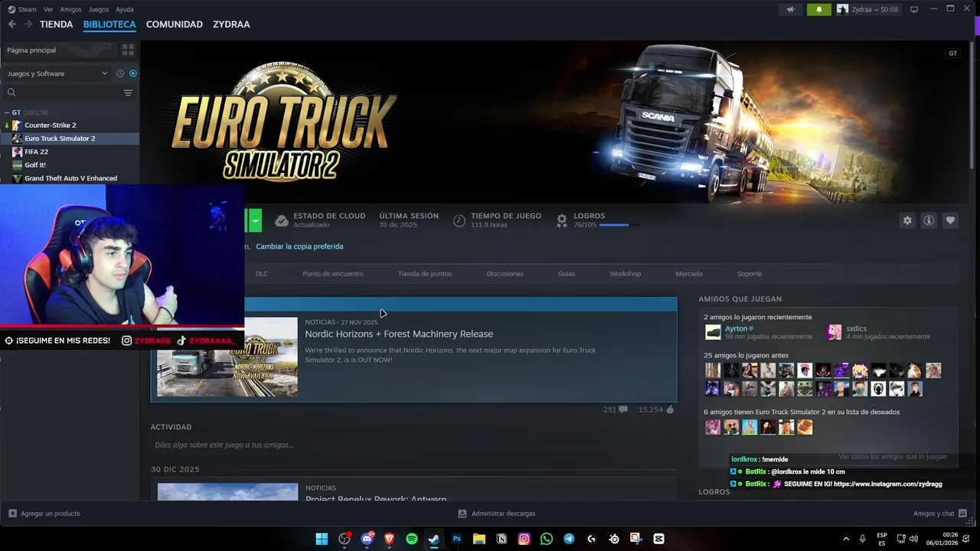Sort library by recent activity clock icon
Image resolution: width=980 pixels, height=551 pixels.
(x=120, y=73)
